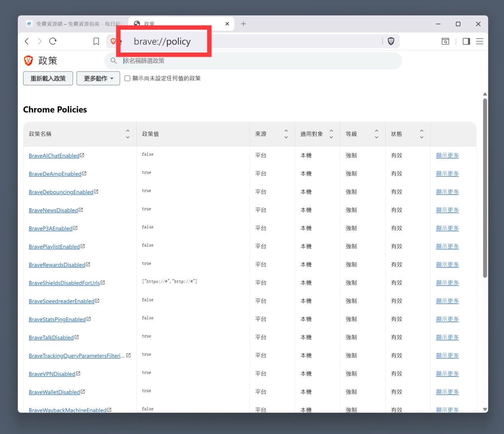Open external doc icon for BraveStatsPingEnabled
504x434 pixels.
[x=89, y=319]
